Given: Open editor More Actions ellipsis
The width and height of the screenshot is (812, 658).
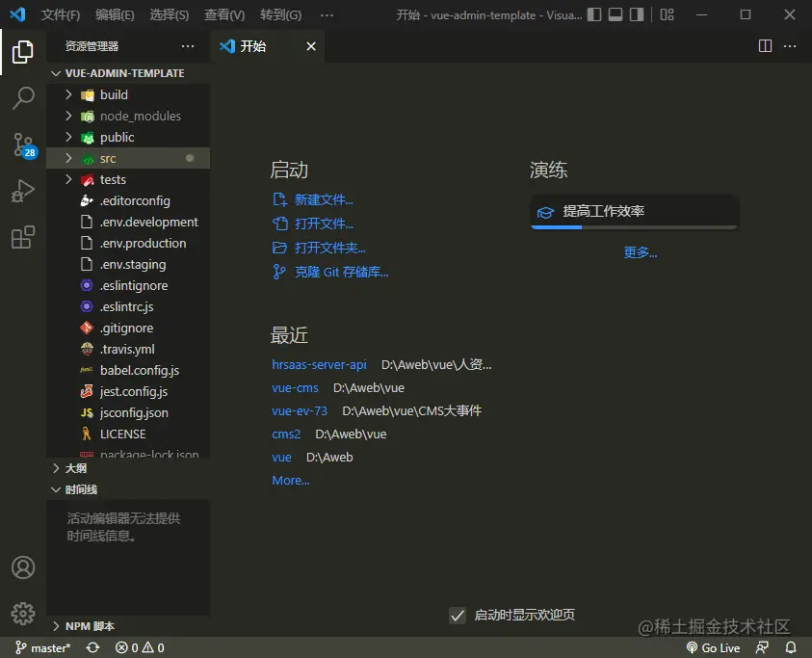Looking at the screenshot, I should coord(790,46).
